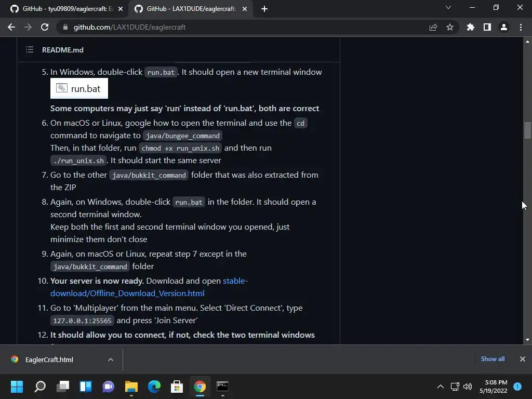Click run.bat code in step 5

point(161,72)
